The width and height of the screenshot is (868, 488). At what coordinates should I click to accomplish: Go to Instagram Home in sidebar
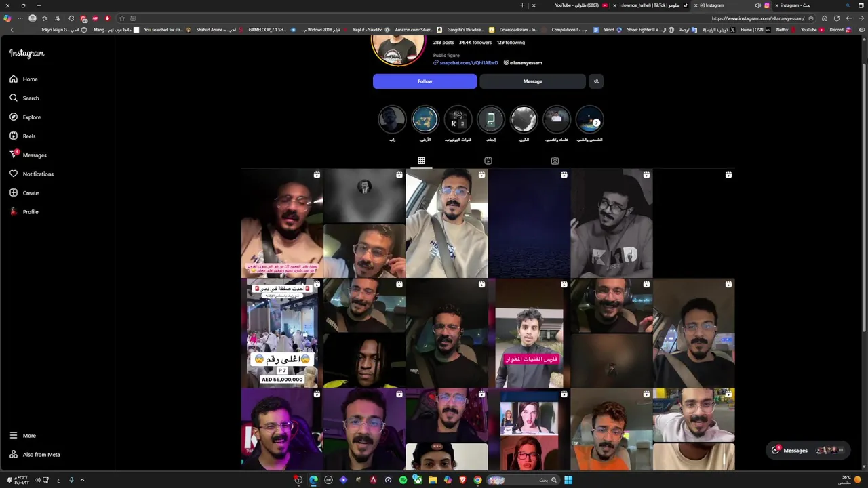pyautogui.click(x=24, y=79)
